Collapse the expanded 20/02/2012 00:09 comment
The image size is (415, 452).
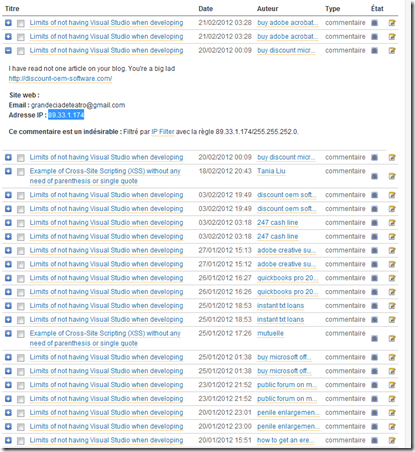coord(8,50)
